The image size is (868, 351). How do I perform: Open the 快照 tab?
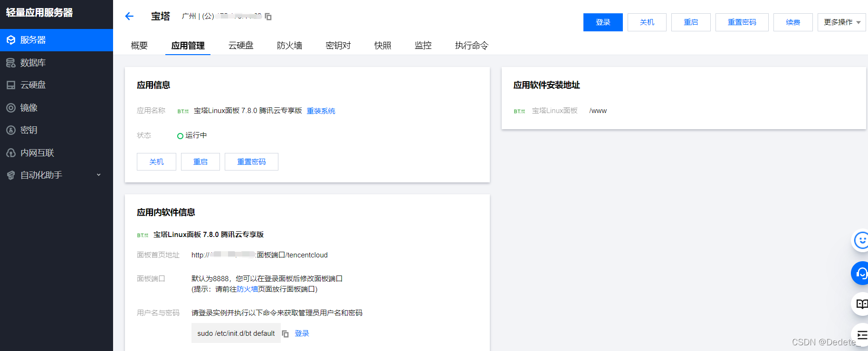pyautogui.click(x=382, y=46)
